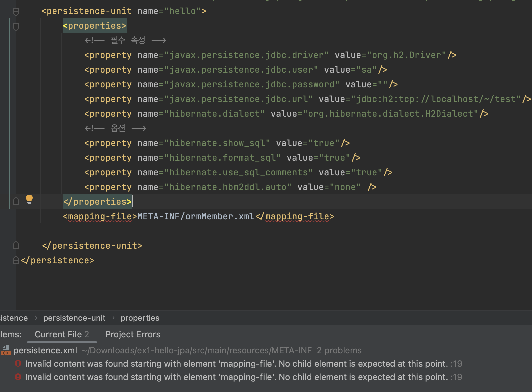Click the 옵션 comment line

115,128
